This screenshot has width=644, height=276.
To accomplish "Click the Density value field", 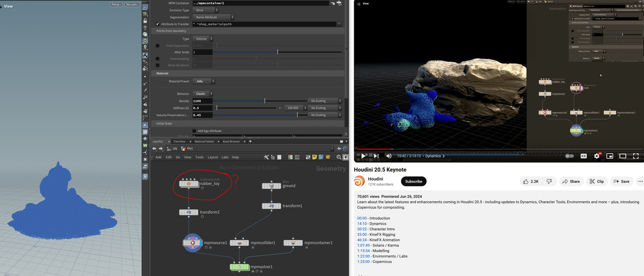I will click(202, 101).
